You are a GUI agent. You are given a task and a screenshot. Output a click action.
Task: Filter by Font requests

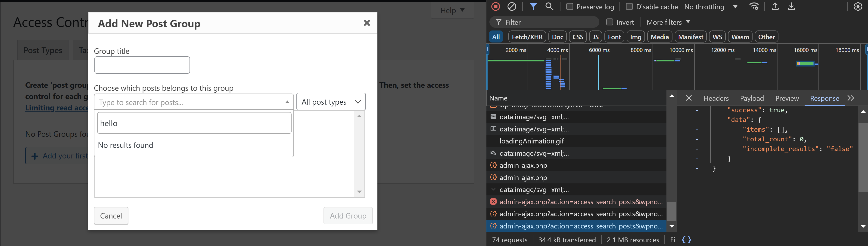pos(614,37)
